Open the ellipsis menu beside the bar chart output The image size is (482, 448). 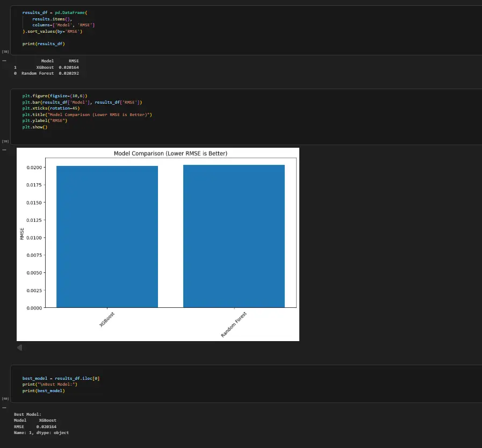pyautogui.click(x=4, y=150)
